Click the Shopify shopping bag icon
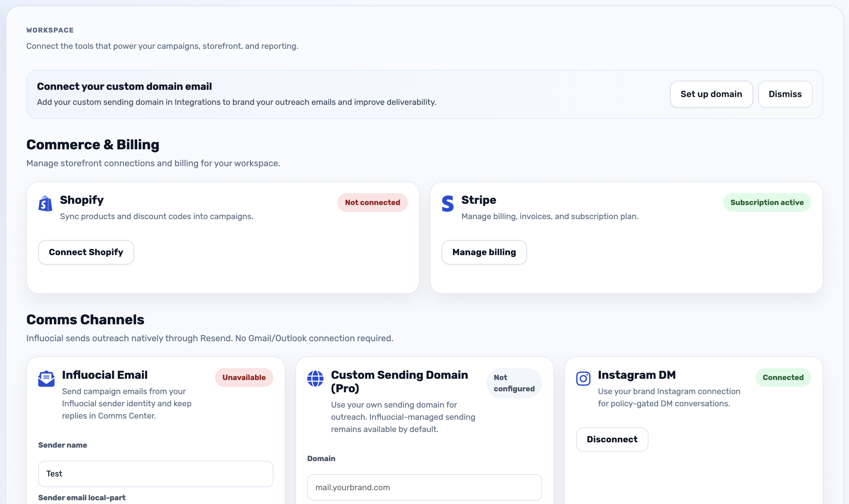The width and height of the screenshot is (849, 504). (x=45, y=204)
